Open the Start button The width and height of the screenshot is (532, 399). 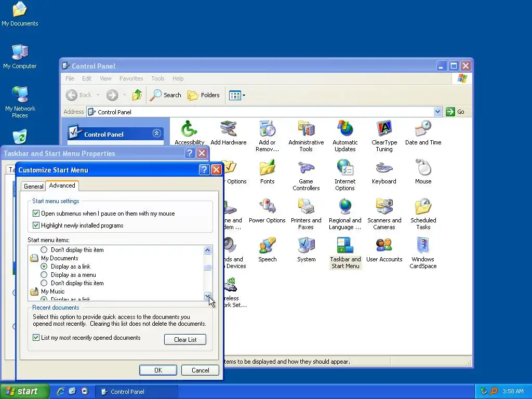[x=24, y=391]
